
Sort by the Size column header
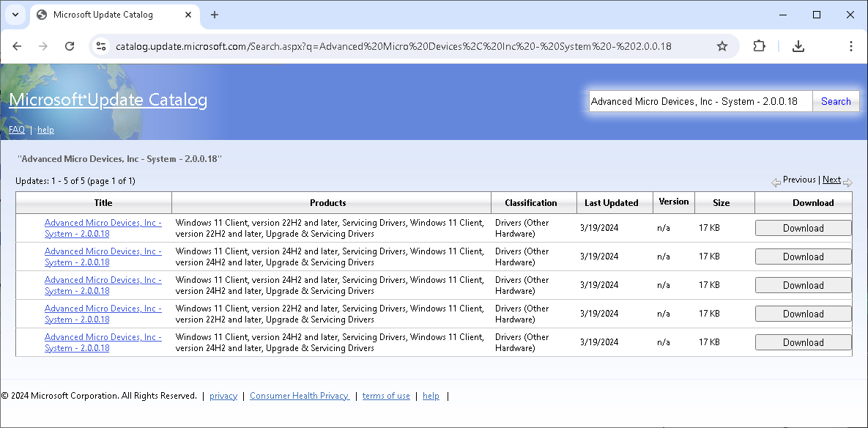pyautogui.click(x=722, y=203)
